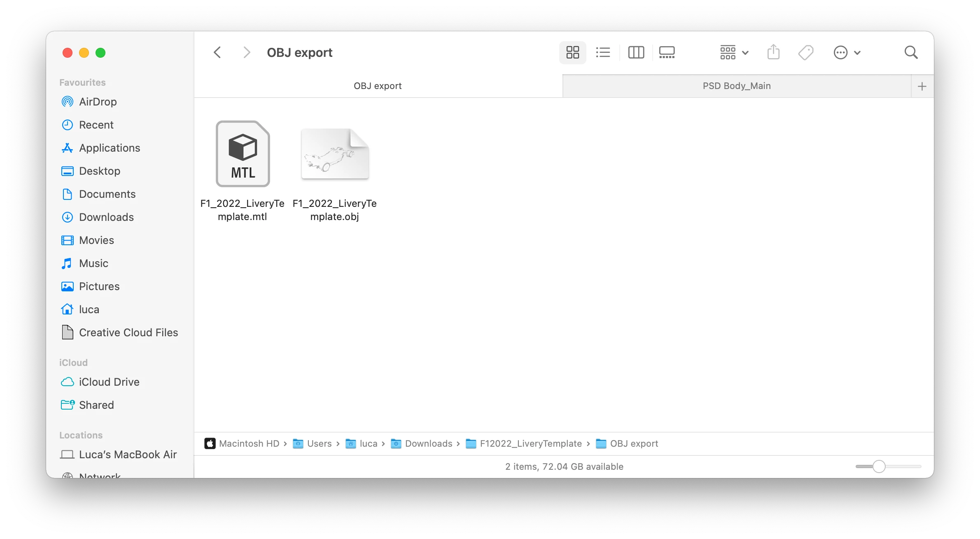Select the F1_2022_LiveryTemplate.obj file
980x539 pixels.
click(x=335, y=154)
